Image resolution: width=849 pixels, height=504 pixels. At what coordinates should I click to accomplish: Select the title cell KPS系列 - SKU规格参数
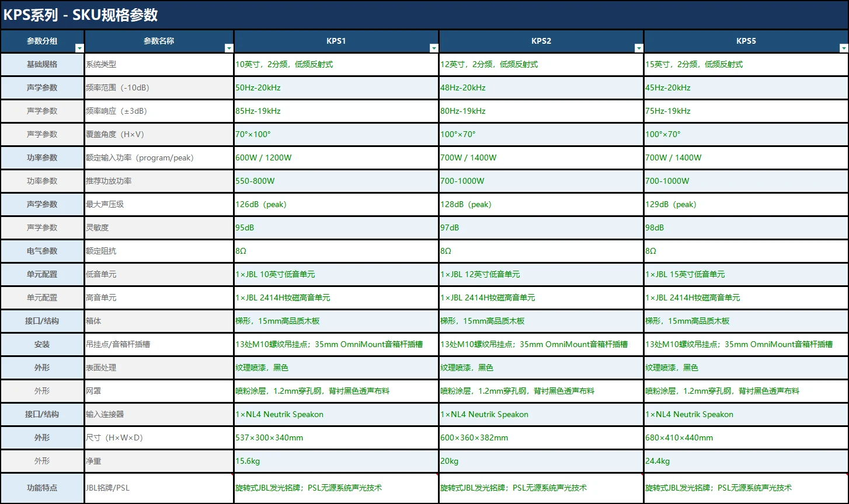coord(424,15)
